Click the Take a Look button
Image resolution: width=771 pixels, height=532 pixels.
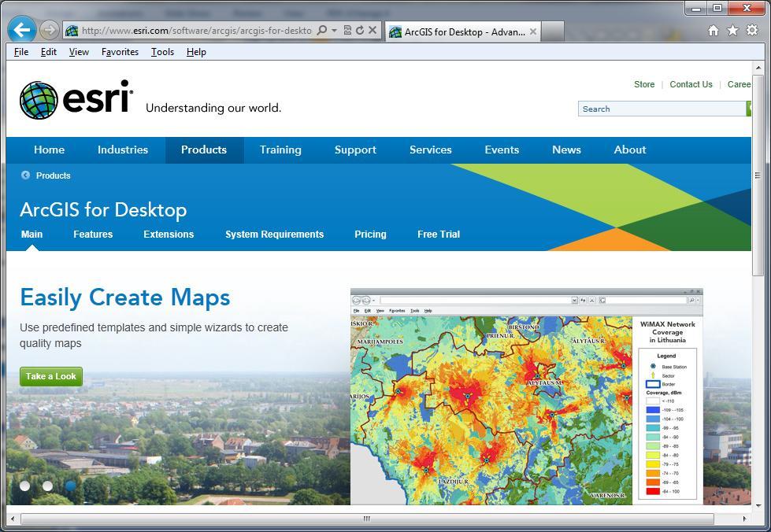tap(51, 376)
